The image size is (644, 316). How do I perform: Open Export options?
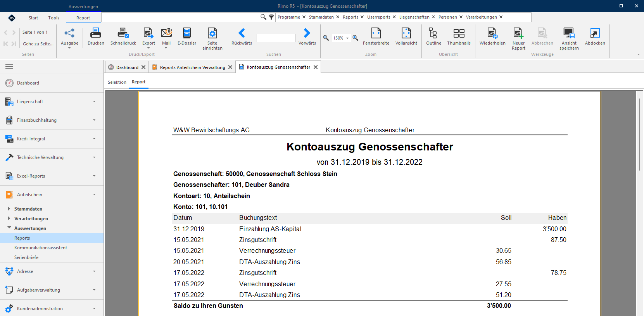tap(148, 38)
